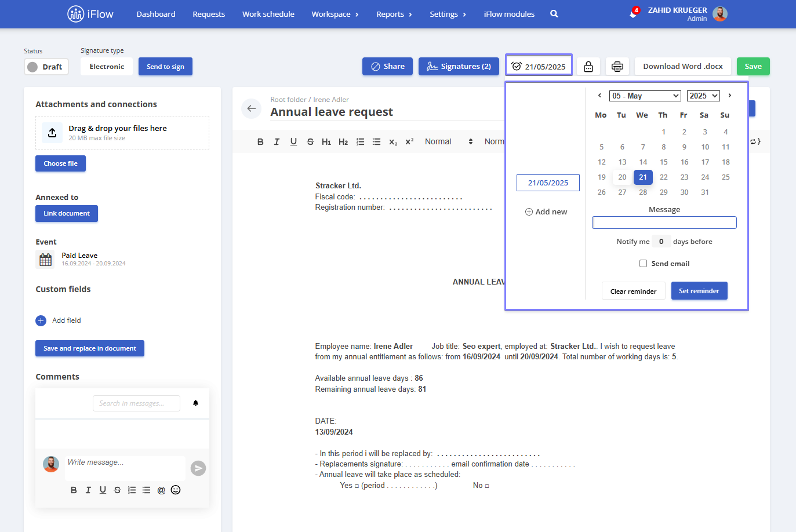The image size is (796, 532).
Task: Apply subscript in editor toolbar
Action: 393,141
